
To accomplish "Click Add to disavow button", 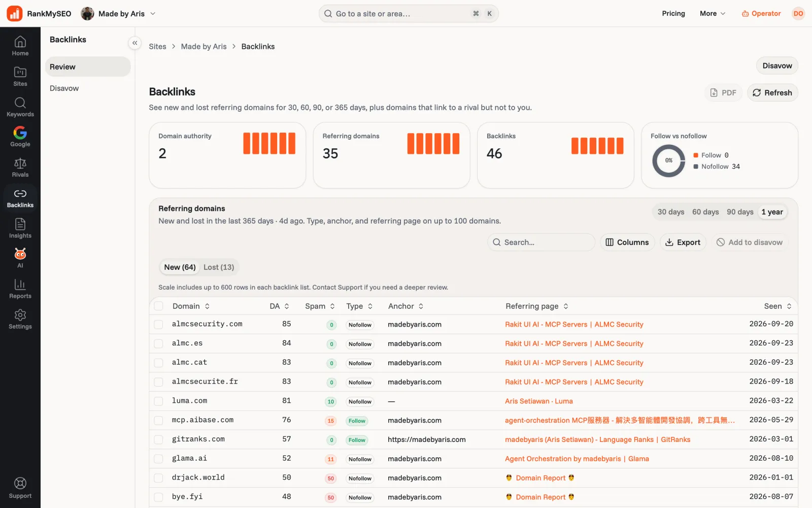I will click(750, 242).
